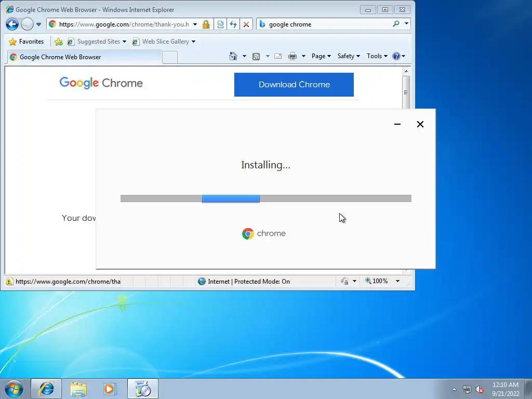Close the Chrome installer dialog
Screen dimensions: 532x399
click(420, 124)
